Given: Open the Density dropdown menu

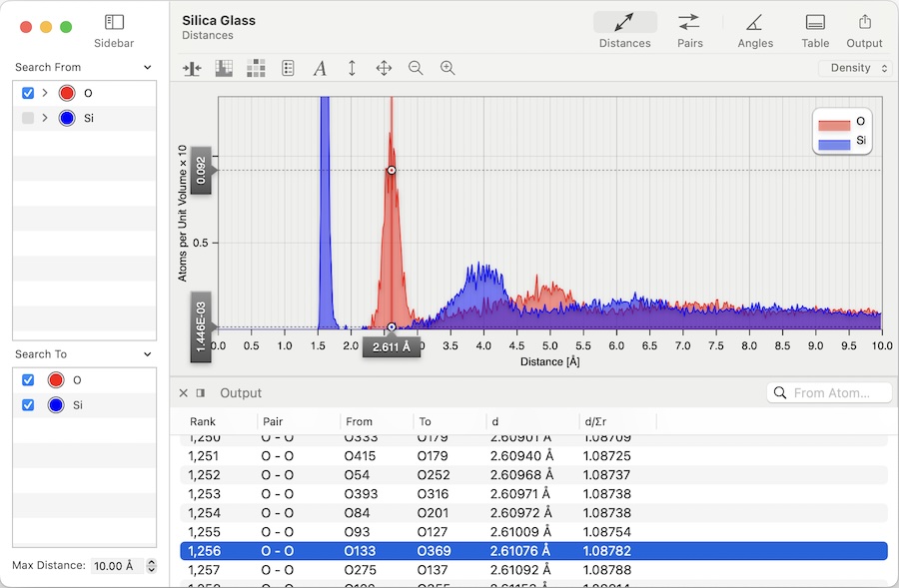Looking at the screenshot, I should point(855,68).
